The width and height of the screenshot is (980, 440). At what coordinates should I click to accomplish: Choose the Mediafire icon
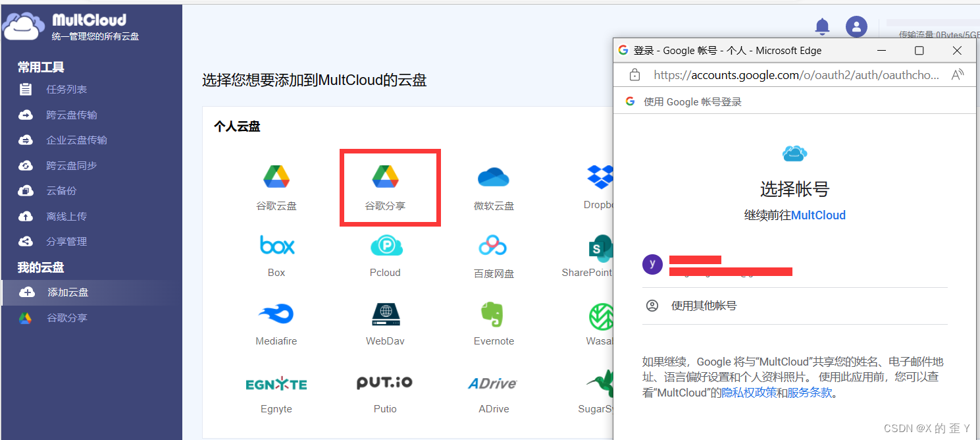coord(276,314)
